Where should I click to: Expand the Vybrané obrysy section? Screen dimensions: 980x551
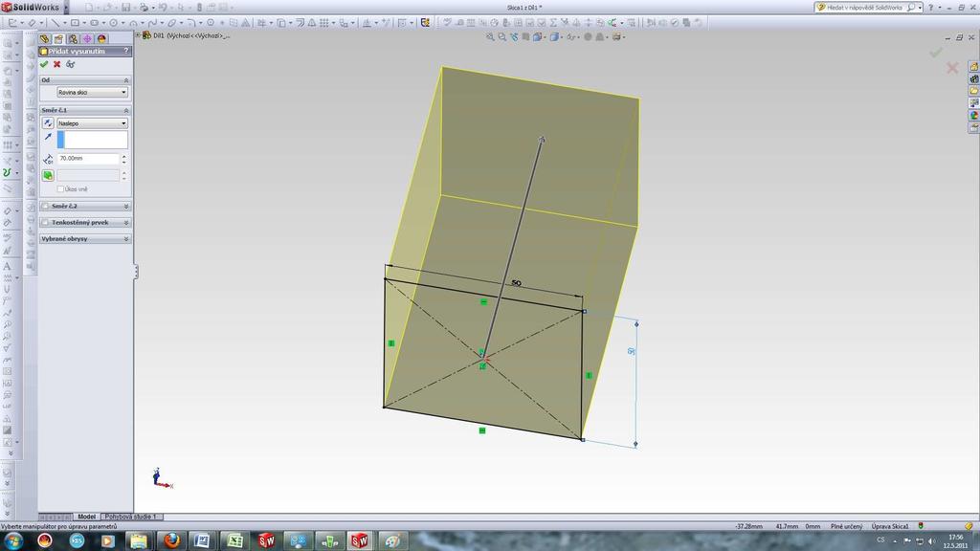pos(125,238)
